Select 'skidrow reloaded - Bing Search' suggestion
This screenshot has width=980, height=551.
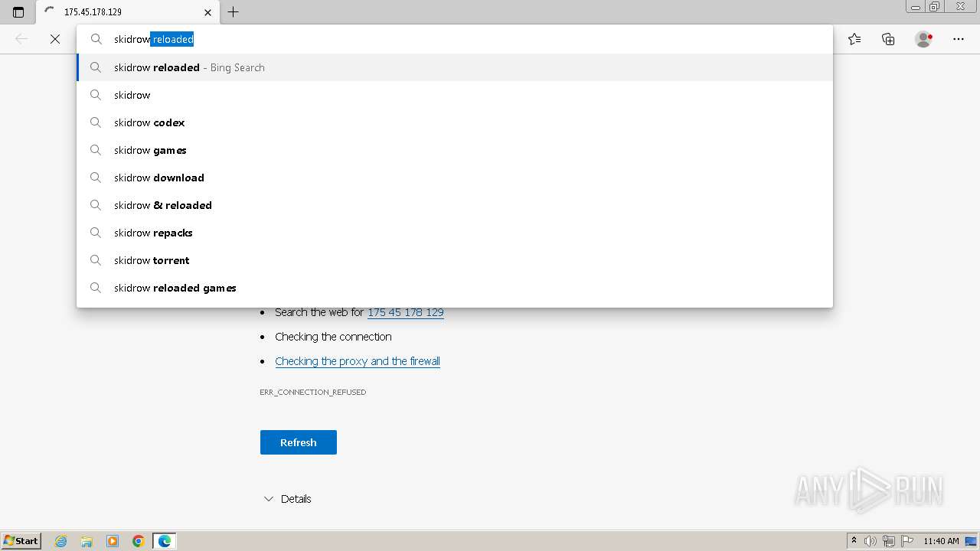pos(455,67)
